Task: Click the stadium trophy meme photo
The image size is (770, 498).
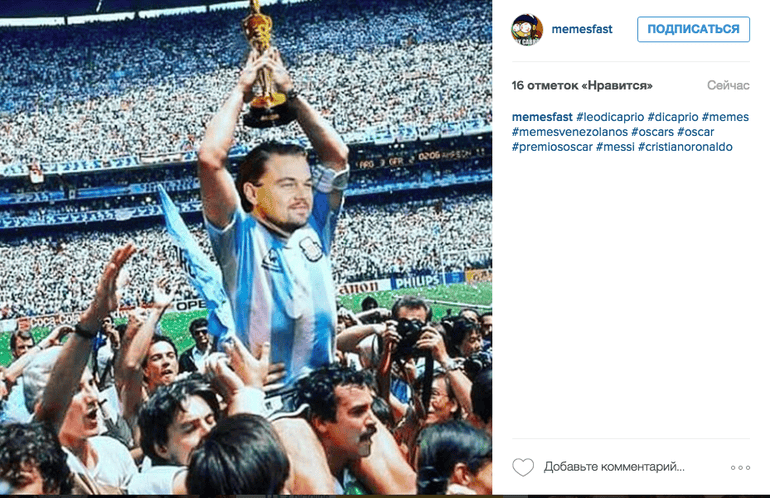Action: point(246,248)
